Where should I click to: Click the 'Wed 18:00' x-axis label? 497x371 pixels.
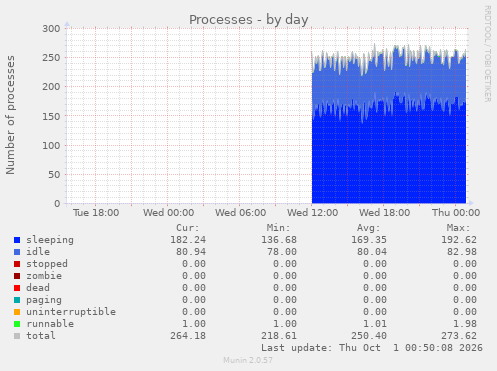pyautogui.click(x=385, y=213)
